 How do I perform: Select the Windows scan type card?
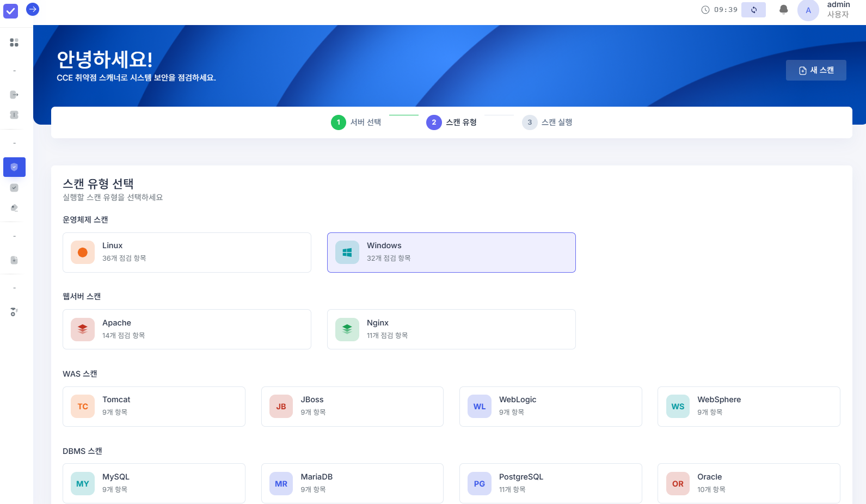pos(451,253)
